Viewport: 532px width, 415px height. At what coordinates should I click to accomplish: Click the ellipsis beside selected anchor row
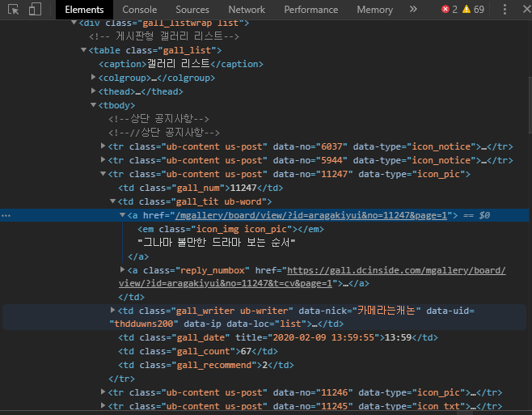pyautogui.click(x=6, y=216)
